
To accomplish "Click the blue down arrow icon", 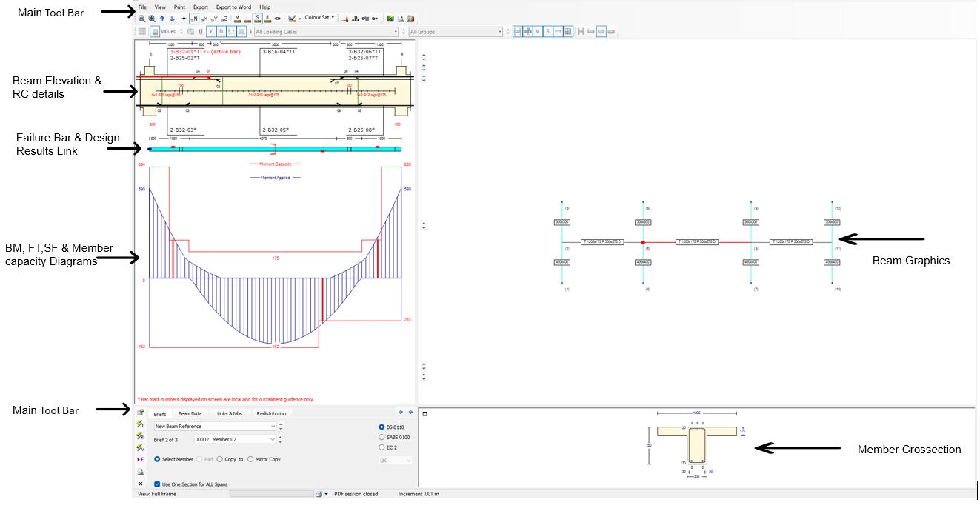I will point(172,19).
